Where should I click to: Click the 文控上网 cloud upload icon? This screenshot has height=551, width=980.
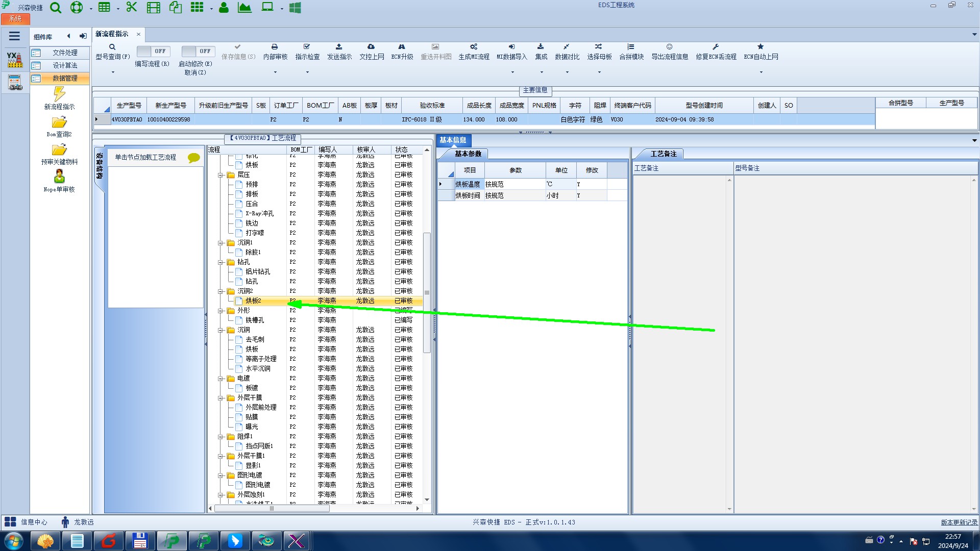pos(371,47)
